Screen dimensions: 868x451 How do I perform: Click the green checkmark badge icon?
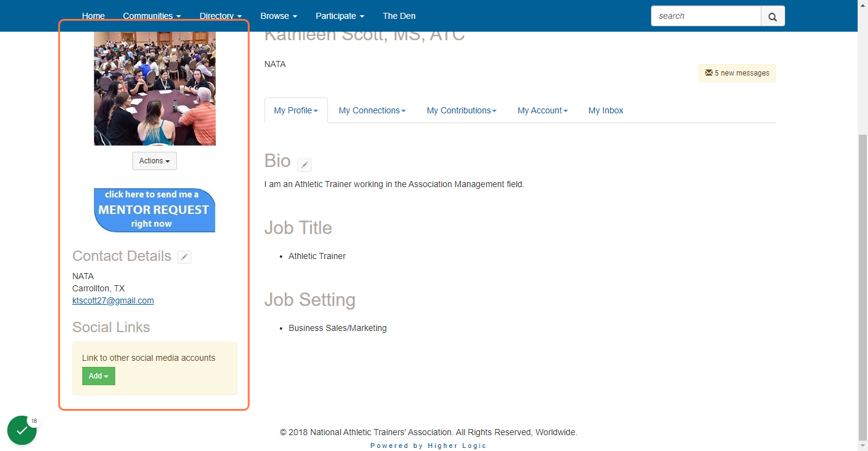tap(22, 430)
